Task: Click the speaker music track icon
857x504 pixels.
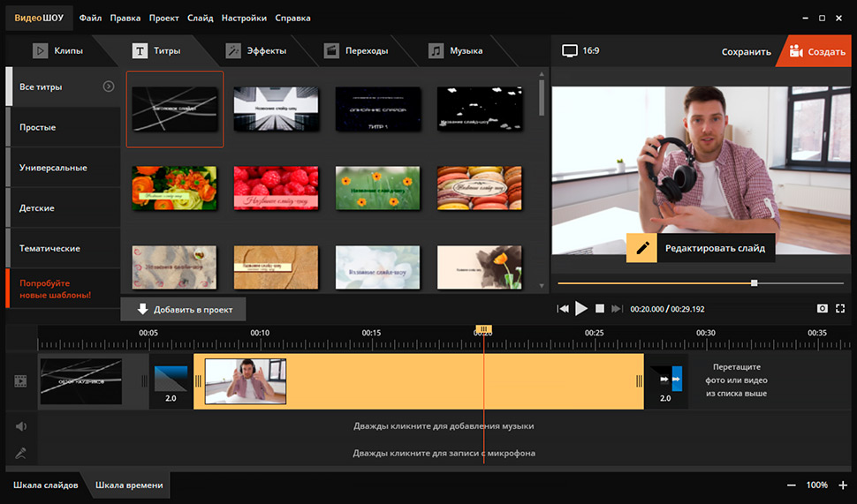Action: 21,426
